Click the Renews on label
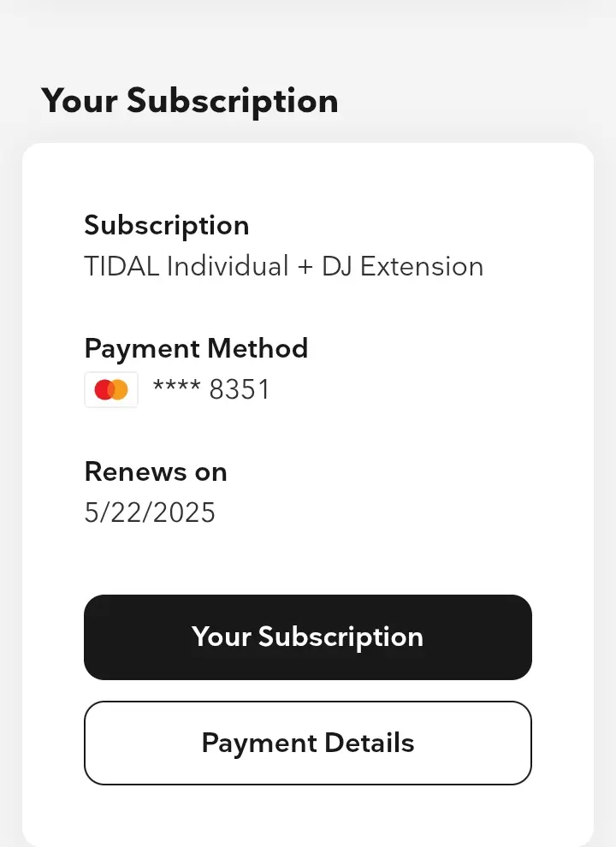 click(156, 471)
